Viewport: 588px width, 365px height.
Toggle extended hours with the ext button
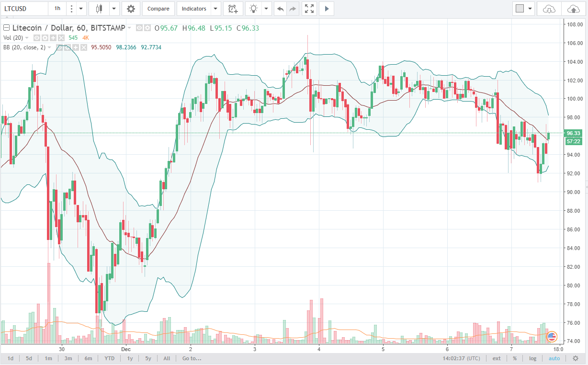click(497, 358)
